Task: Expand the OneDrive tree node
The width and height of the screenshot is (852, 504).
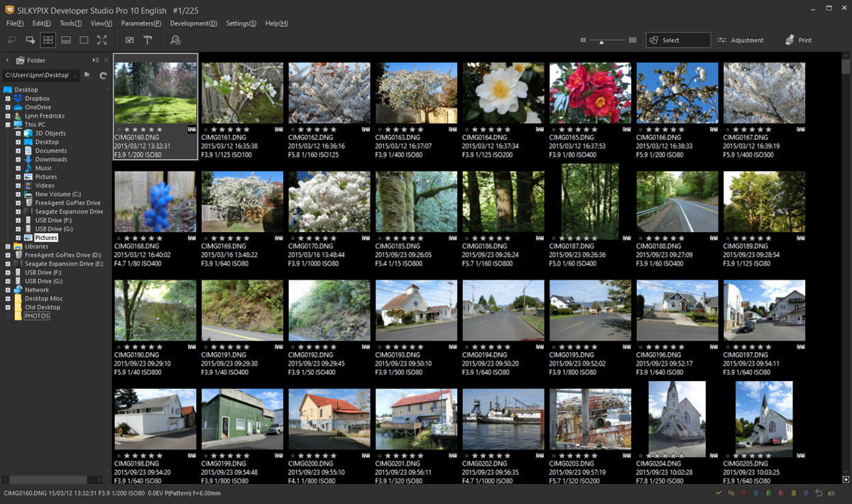Action: coord(8,107)
